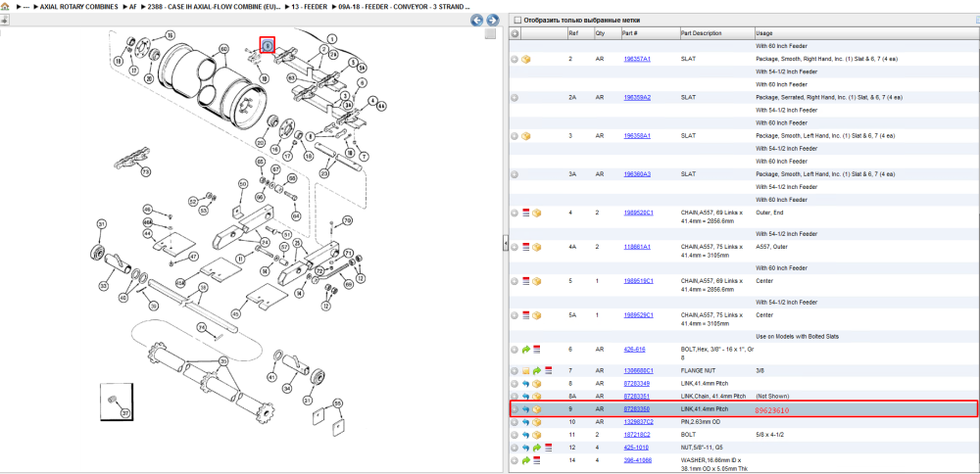Click callout 55 near the square plates
This screenshot has width=980, height=474.
(x=337, y=403)
